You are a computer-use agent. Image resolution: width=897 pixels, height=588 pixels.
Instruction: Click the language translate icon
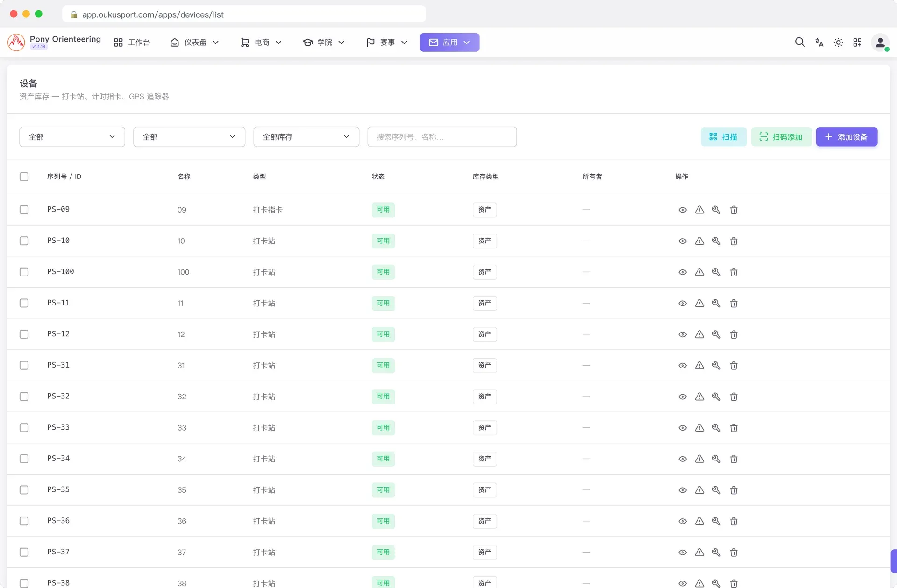819,43
